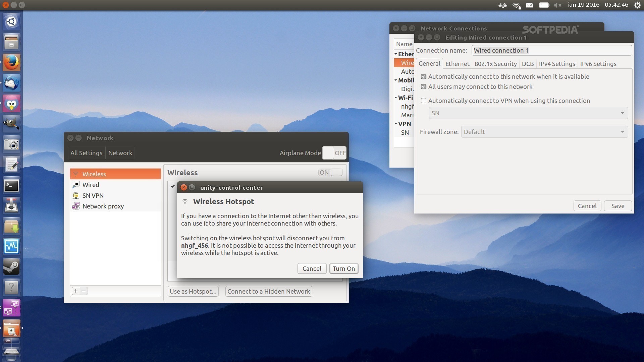Switch to IPv4 Settings tab
The image size is (644, 362).
[557, 63]
